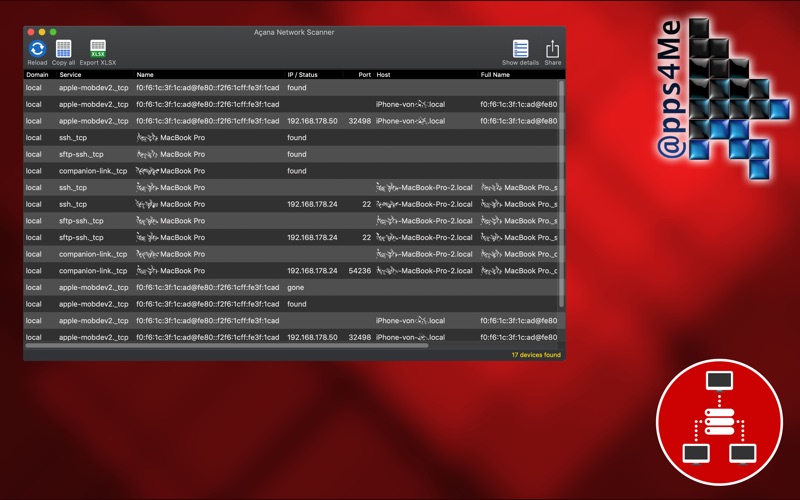Select the port value 54236
The image size is (800, 500).
(360, 271)
